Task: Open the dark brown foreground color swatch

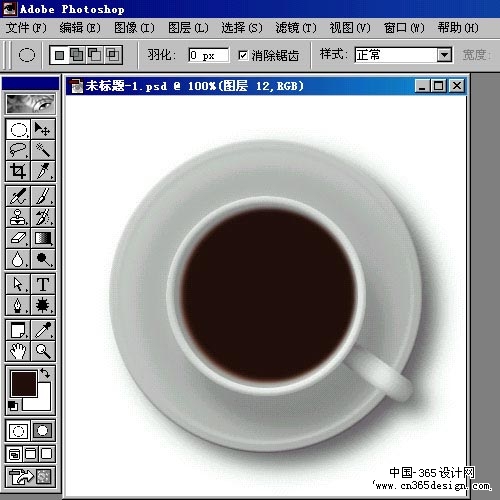Action: (24, 384)
